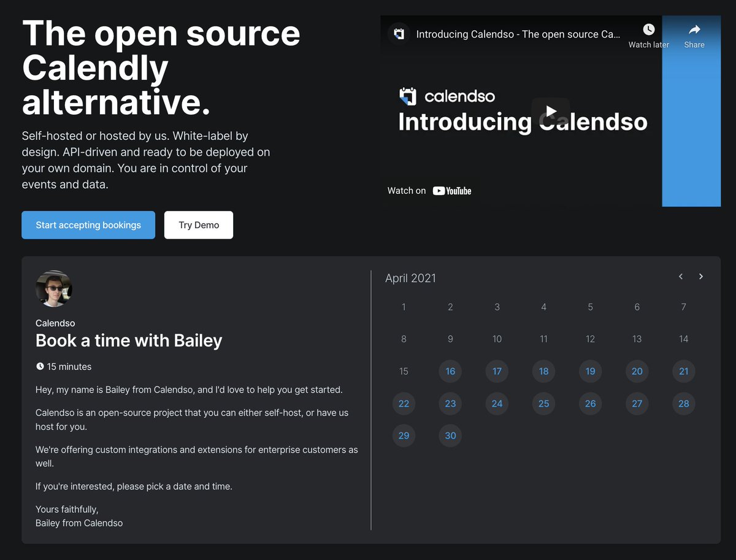The image size is (736, 560).
Task: Select April 21 on the calendar
Action: [x=684, y=371]
